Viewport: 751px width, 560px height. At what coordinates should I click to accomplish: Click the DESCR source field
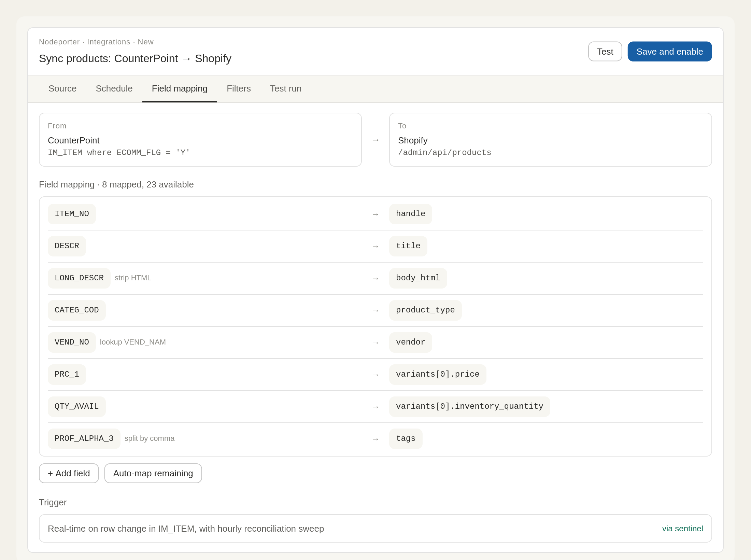point(67,246)
